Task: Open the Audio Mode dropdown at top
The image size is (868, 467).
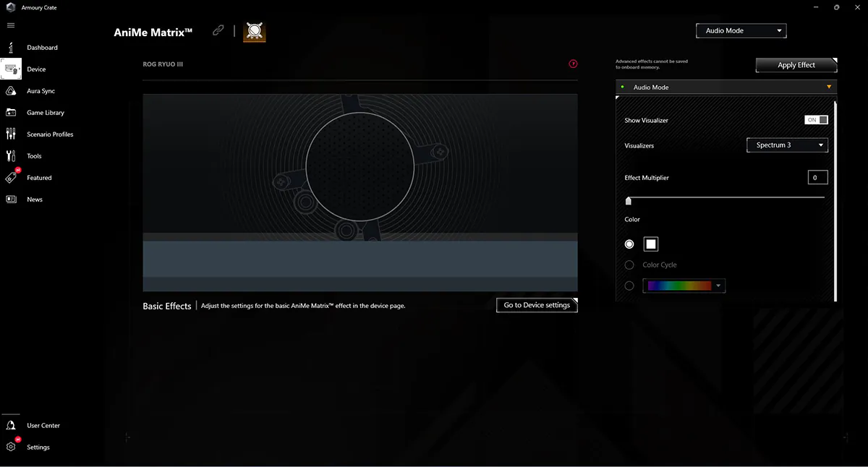Action: pos(741,31)
